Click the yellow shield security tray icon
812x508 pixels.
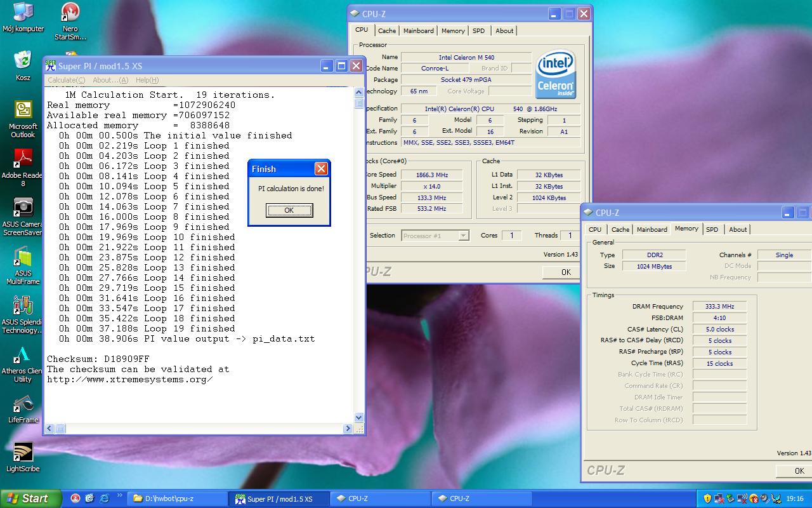[708, 498]
